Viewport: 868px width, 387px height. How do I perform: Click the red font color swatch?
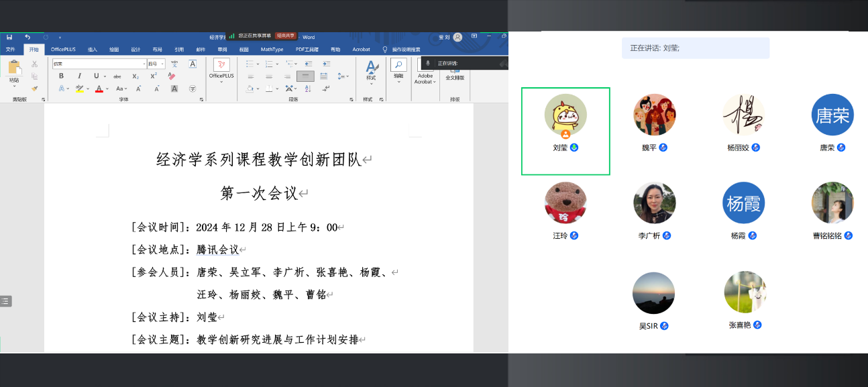98,89
